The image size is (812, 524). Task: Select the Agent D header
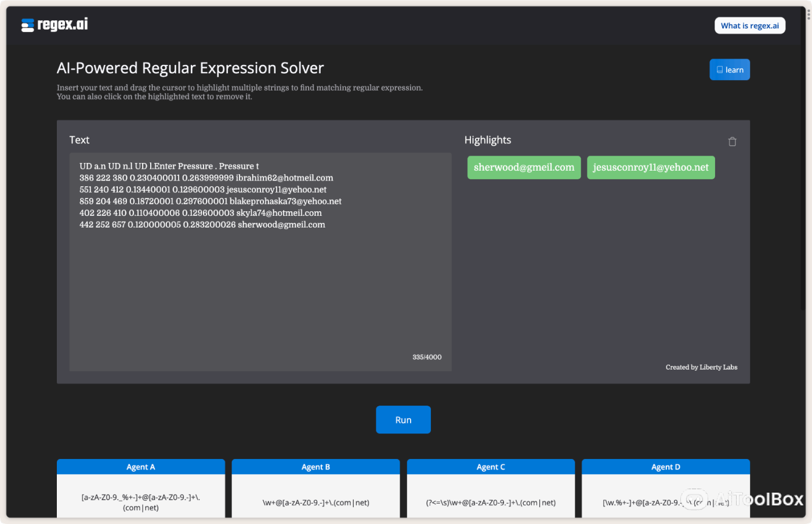point(665,467)
